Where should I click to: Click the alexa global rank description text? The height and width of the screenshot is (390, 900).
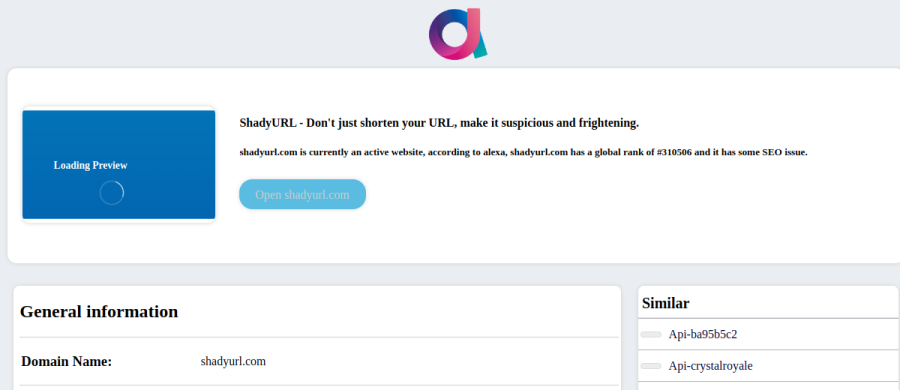click(523, 153)
